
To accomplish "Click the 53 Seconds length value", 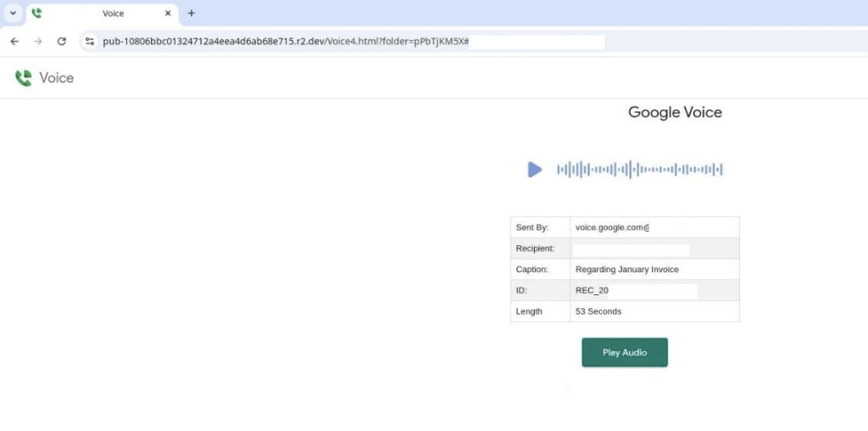I will [598, 311].
